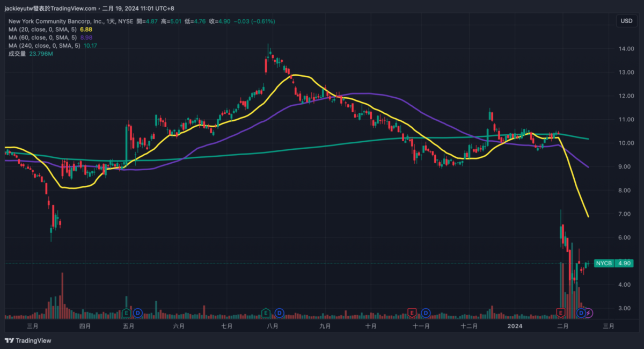Click the 14.00 level on price scale
The width and height of the screenshot is (644, 349).
click(625, 49)
